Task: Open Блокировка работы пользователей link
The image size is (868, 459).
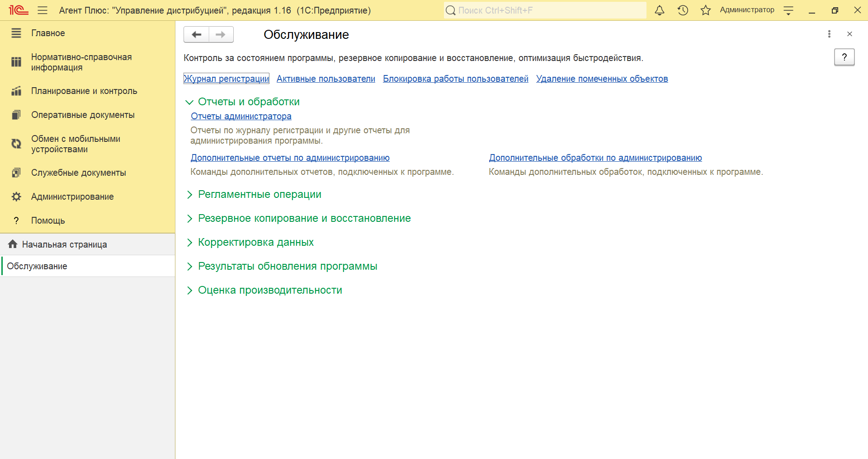Action: click(x=456, y=79)
